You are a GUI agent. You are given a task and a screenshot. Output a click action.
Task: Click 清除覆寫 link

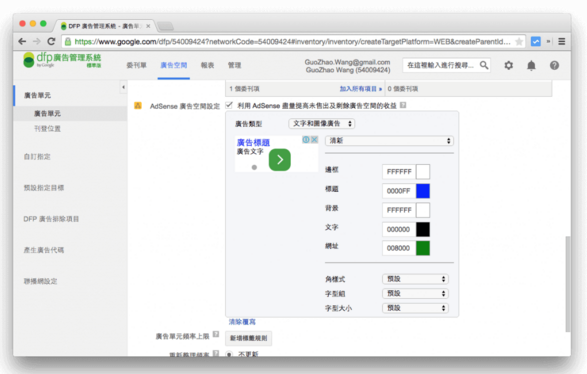coord(242,322)
